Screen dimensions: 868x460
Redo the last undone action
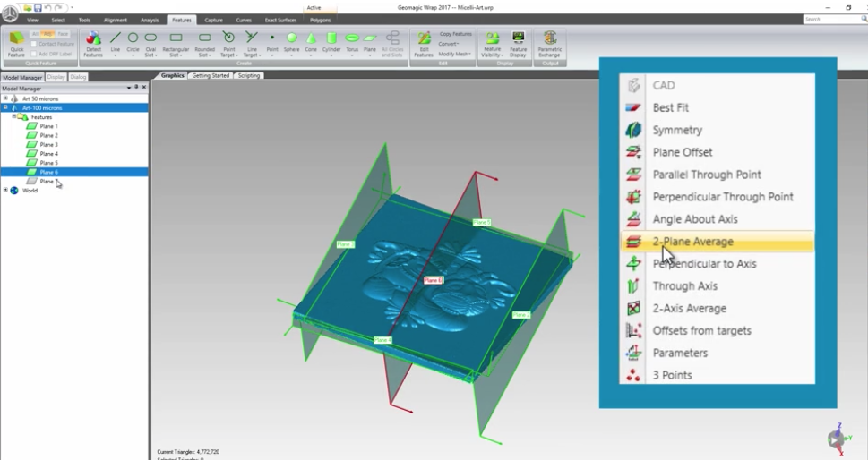click(x=58, y=8)
